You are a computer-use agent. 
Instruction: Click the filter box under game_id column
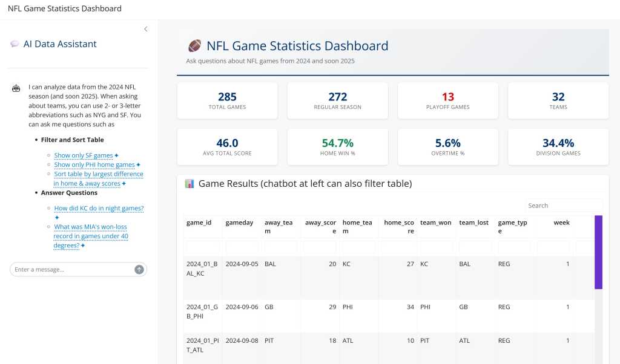[203, 247]
